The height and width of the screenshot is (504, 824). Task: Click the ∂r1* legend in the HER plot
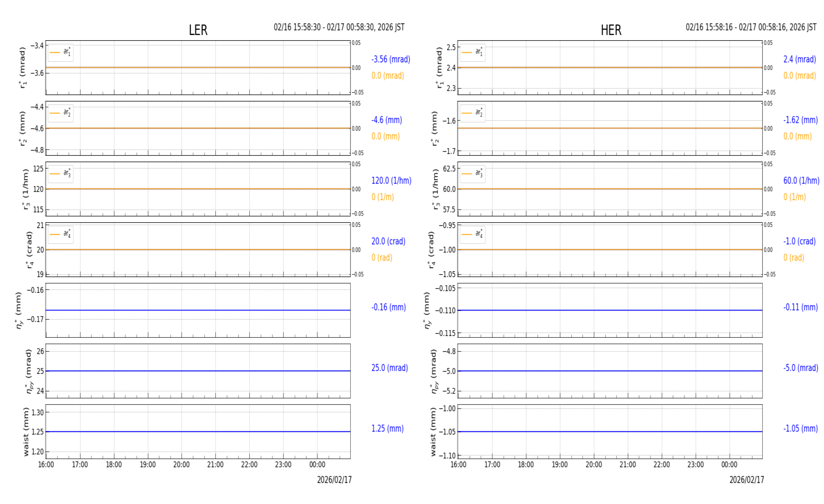(473, 52)
